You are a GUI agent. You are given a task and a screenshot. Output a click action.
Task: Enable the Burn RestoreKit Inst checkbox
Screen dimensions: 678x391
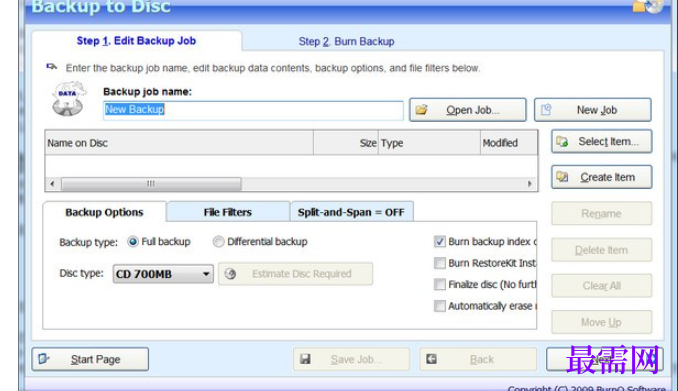[x=440, y=263]
